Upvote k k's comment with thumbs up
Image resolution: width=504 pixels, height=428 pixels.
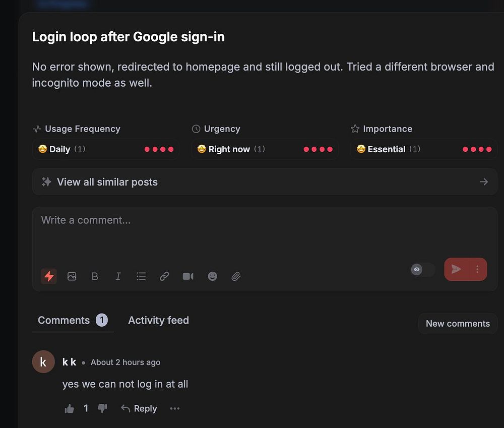[x=70, y=409]
